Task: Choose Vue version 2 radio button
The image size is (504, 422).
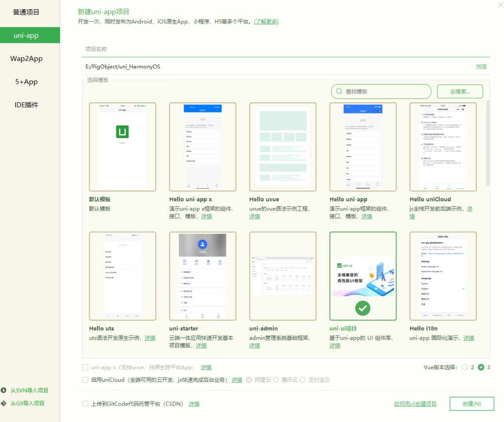Action: [x=465, y=367]
